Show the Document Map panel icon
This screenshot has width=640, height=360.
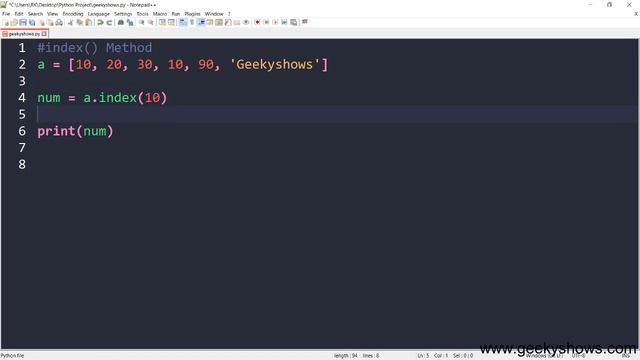point(219,22)
